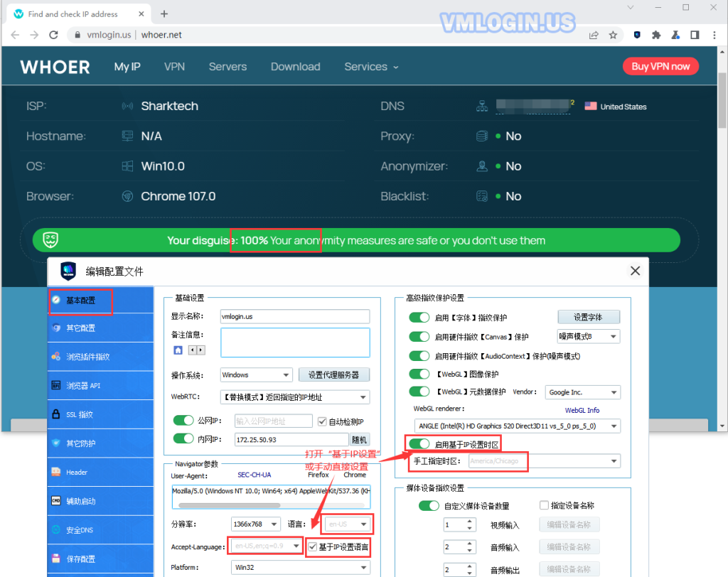The height and width of the screenshot is (577, 728).
Task: Select the 基本配置 sidebar tab
Action: [100, 301]
